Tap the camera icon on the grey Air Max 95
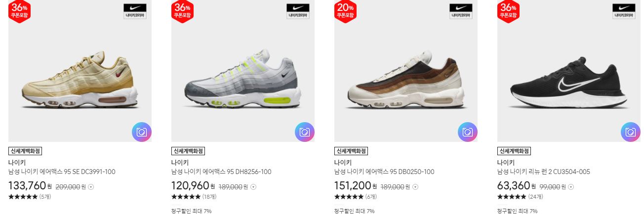The image size is (644, 220). (304, 132)
